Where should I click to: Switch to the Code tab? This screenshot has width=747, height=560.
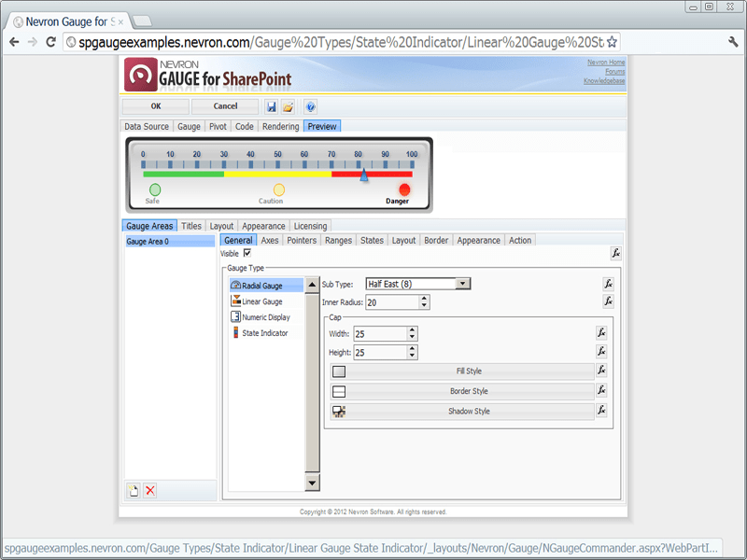[245, 126]
